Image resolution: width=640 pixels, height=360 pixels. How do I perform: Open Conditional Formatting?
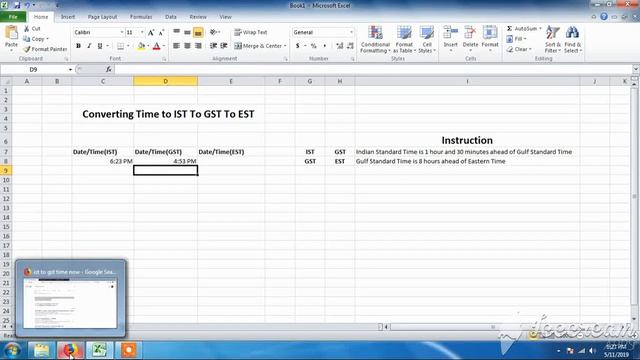pyautogui.click(x=375, y=39)
